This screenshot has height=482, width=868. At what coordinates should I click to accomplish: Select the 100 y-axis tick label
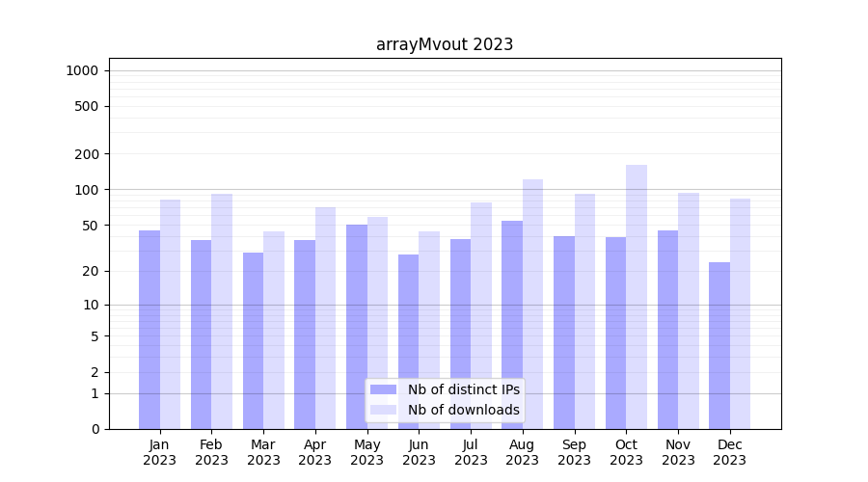pos(87,190)
